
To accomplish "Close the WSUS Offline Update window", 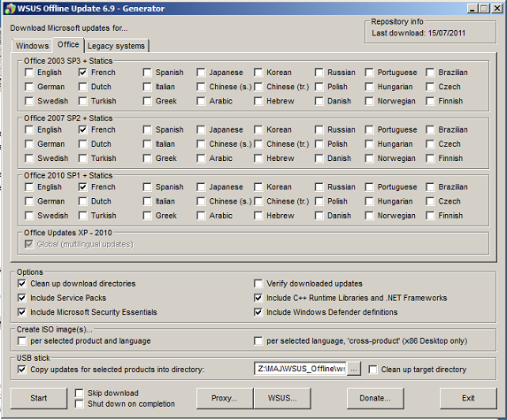I will 497,9.
